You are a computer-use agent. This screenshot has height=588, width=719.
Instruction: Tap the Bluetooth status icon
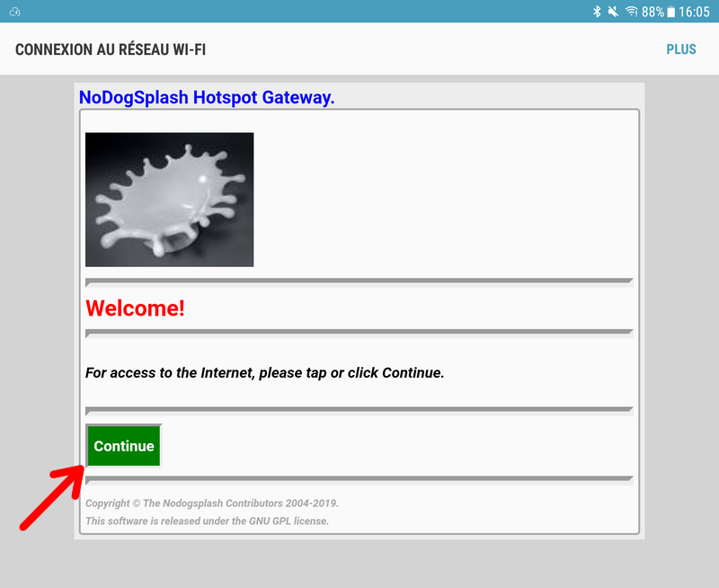tap(597, 12)
